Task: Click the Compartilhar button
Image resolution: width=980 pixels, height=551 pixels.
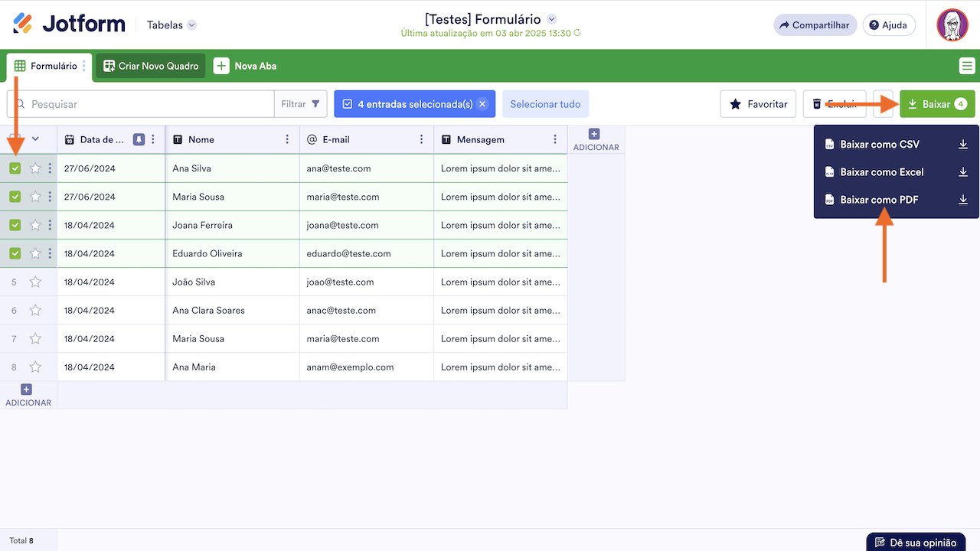Action: point(815,25)
